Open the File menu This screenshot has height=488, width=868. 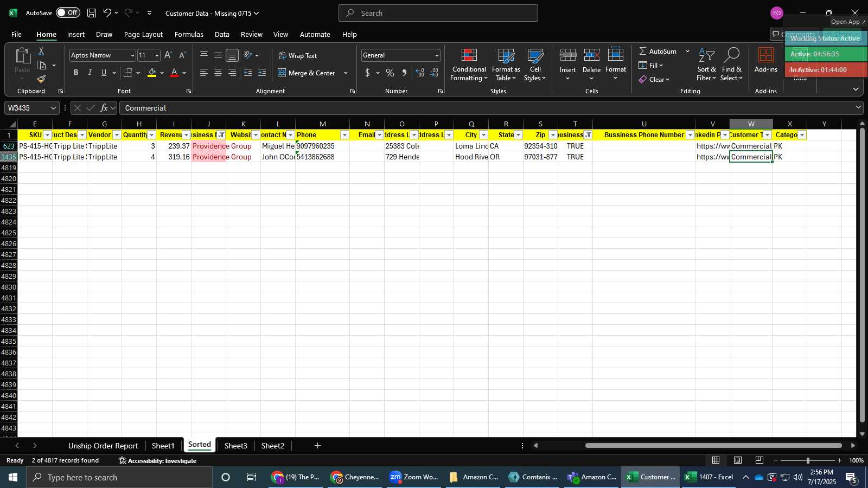click(16, 34)
